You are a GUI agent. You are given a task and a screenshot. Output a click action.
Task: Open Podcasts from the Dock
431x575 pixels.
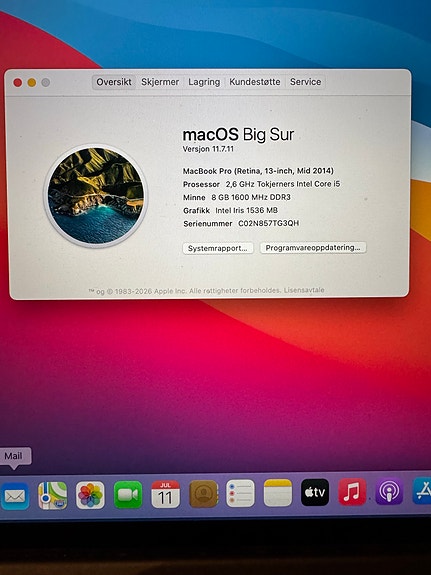click(390, 491)
